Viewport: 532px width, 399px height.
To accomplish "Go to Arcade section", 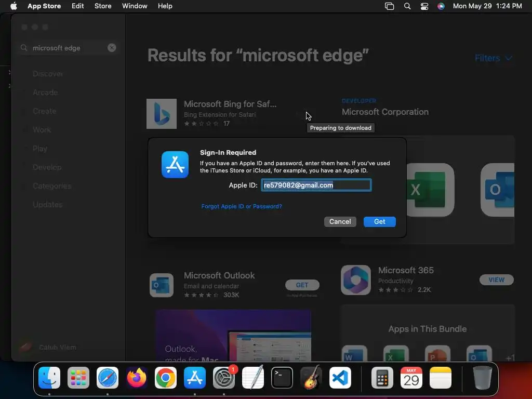I will tap(45, 92).
